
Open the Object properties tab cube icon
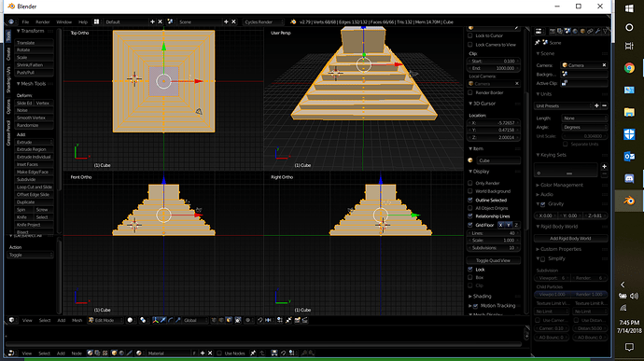(x=582, y=31)
